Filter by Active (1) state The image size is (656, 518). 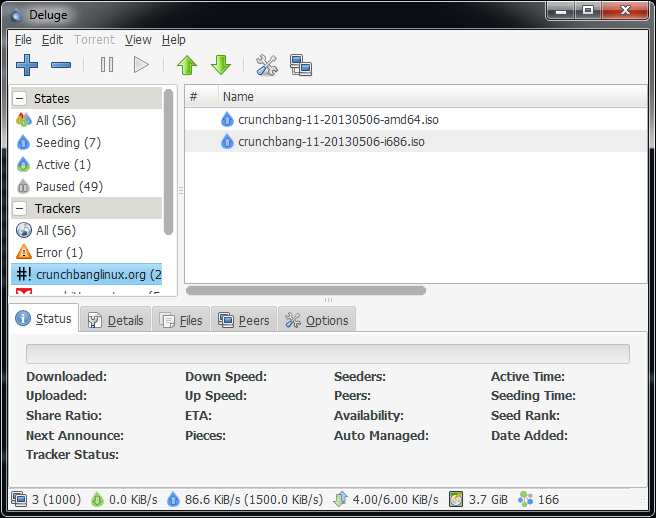[86, 164]
